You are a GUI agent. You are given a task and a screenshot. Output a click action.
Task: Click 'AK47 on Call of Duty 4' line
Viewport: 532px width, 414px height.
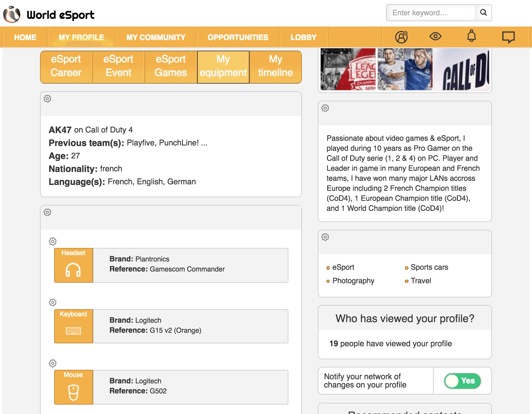pos(91,130)
